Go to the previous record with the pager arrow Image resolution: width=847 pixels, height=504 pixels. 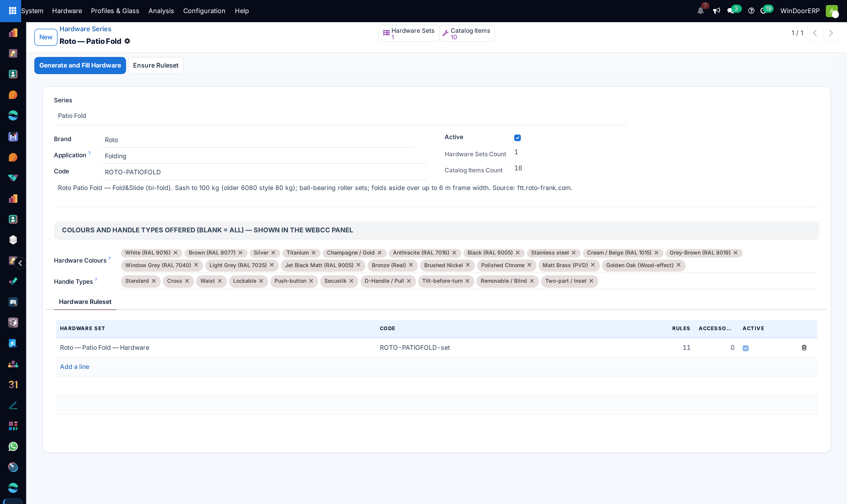click(x=815, y=33)
